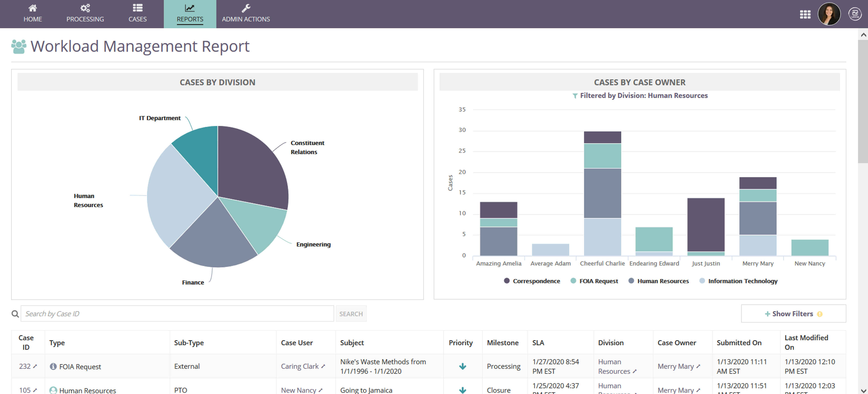Click the open-link icon next to Caring Clark
This screenshot has width=868, height=394.
[323, 366]
